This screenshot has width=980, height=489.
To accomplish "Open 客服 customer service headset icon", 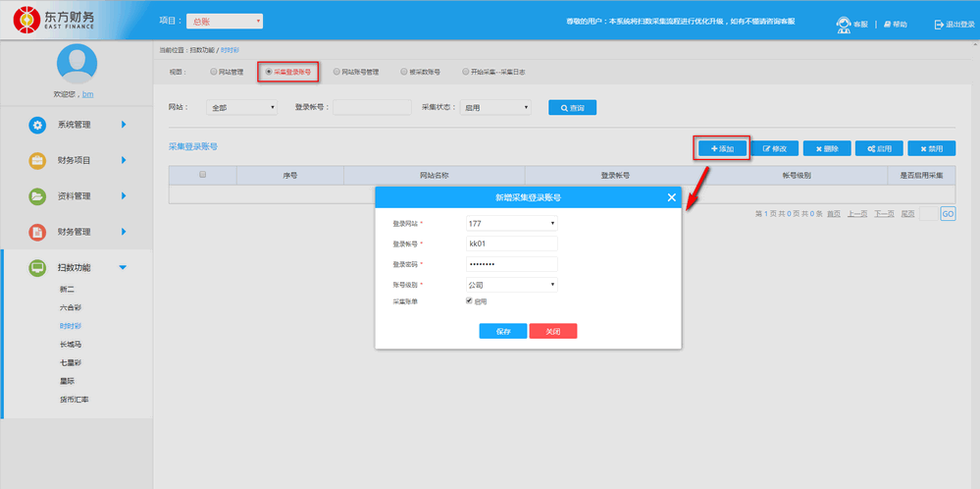I will coord(843,24).
